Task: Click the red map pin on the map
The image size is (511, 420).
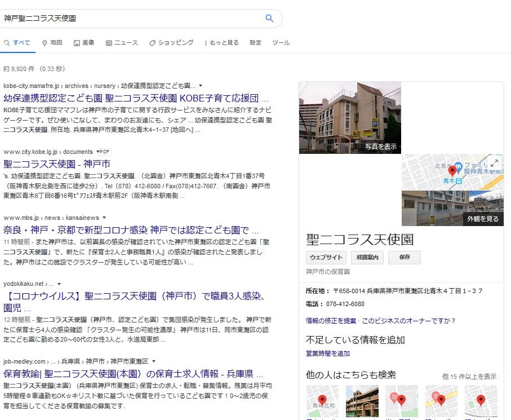Action: [x=452, y=171]
